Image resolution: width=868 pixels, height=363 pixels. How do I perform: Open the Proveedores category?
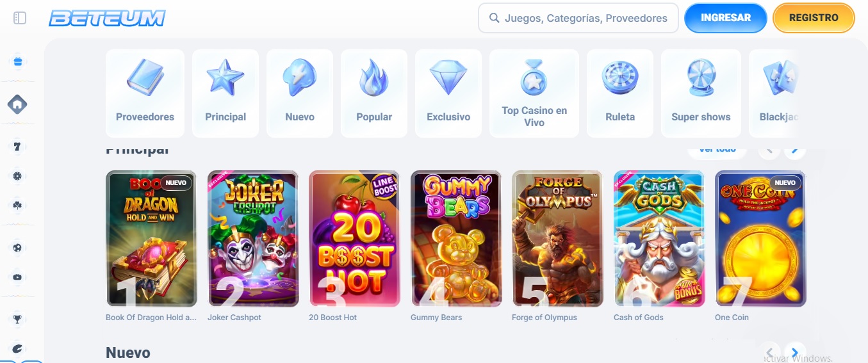coord(145,93)
